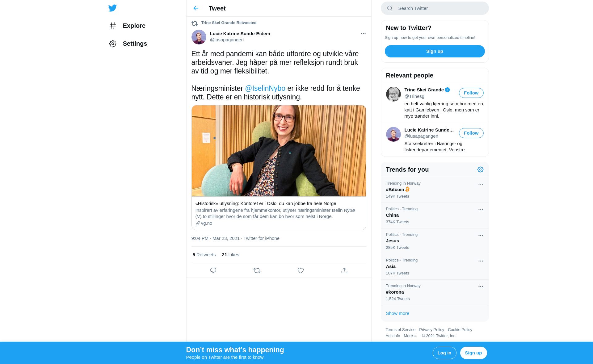Share the tweet using the share icon
Screen dimensions: 593x364
(x=344, y=270)
